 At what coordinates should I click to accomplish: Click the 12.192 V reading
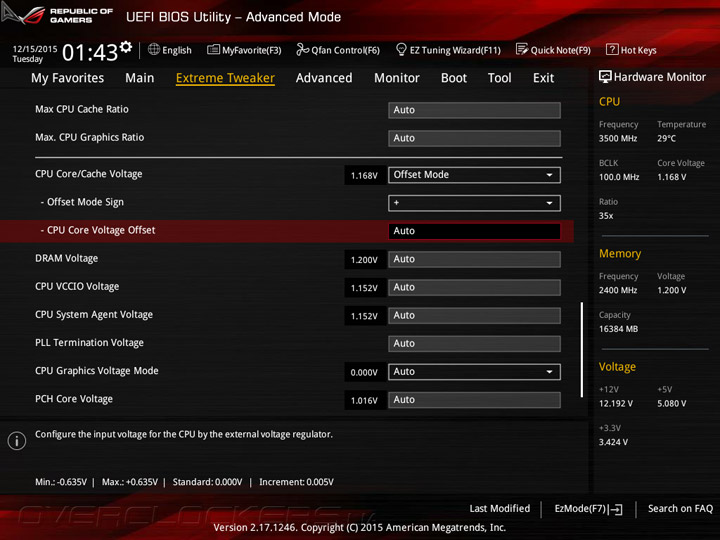click(x=616, y=404)
